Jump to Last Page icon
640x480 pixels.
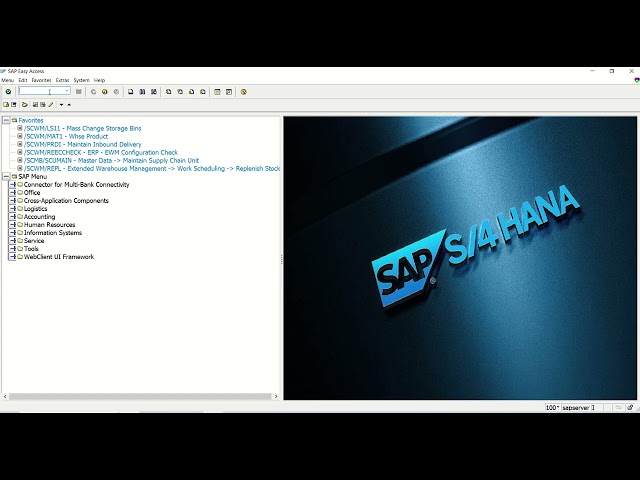[203, 92]
